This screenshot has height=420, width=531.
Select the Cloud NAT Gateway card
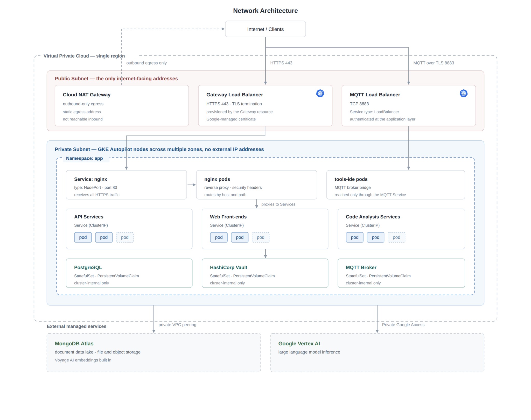pyautogui.click(x=122, y=106)
